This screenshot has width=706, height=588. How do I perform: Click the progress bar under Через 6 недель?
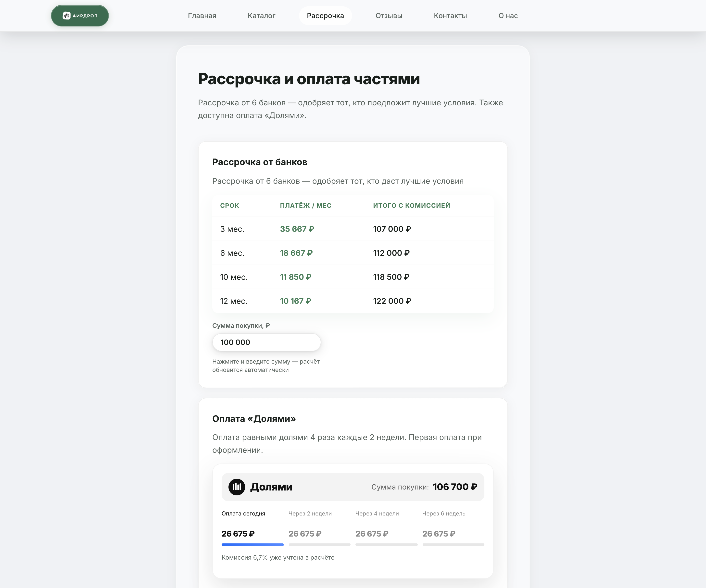[x=453, y=545]
